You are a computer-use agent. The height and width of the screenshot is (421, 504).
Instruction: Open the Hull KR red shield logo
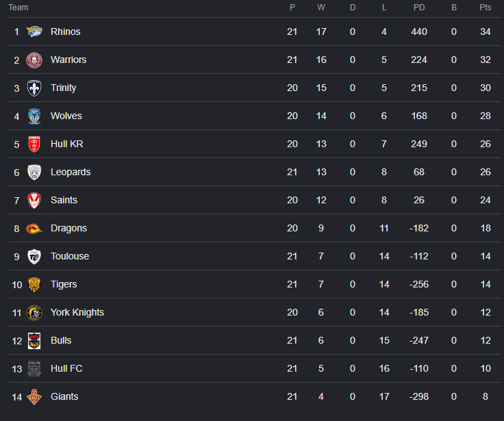[x=34, y=144]
